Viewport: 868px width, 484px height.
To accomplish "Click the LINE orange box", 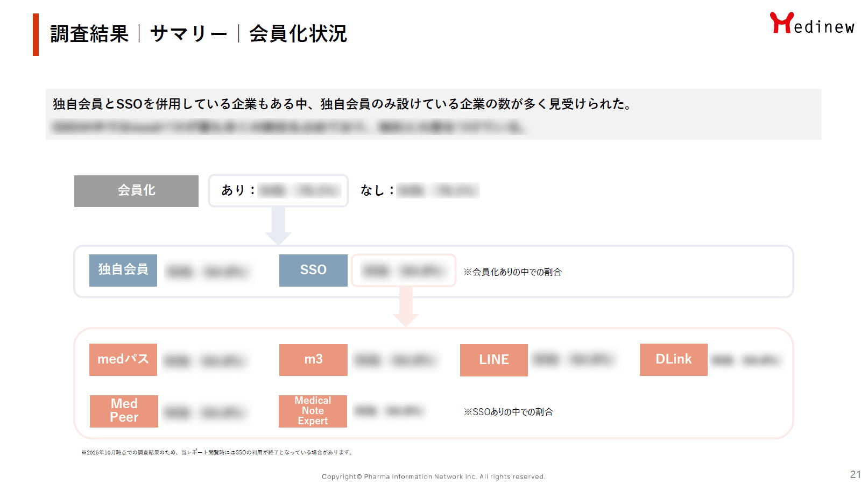I will (493, 360).
